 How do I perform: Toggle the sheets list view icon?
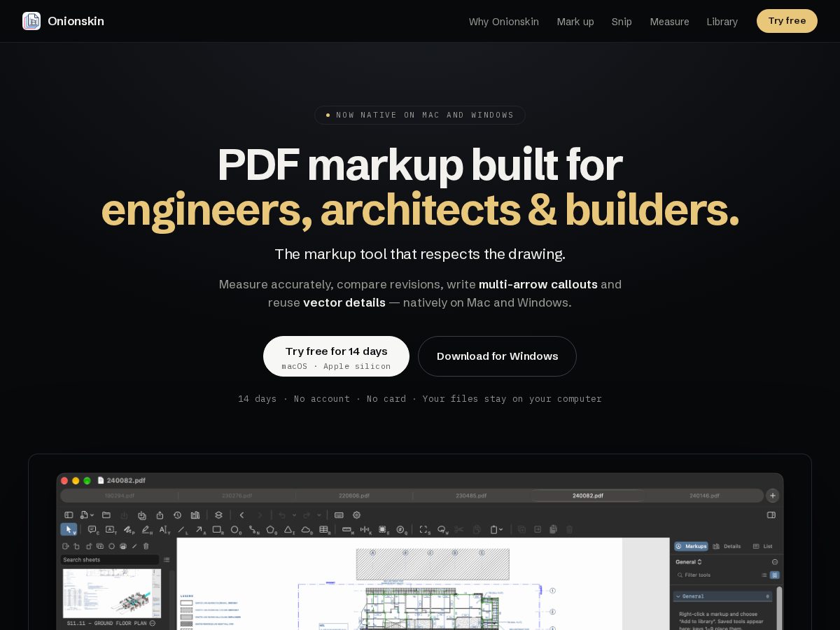166,560
